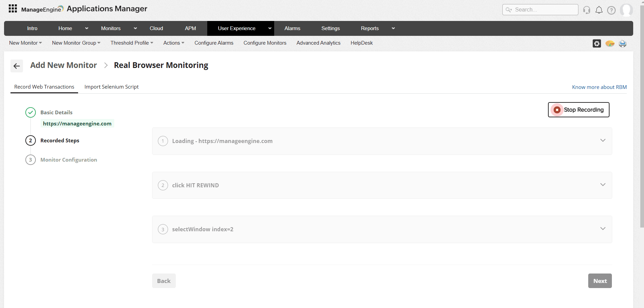
Task: Open the Monitors menu item
Action: [x=111, y=28]
